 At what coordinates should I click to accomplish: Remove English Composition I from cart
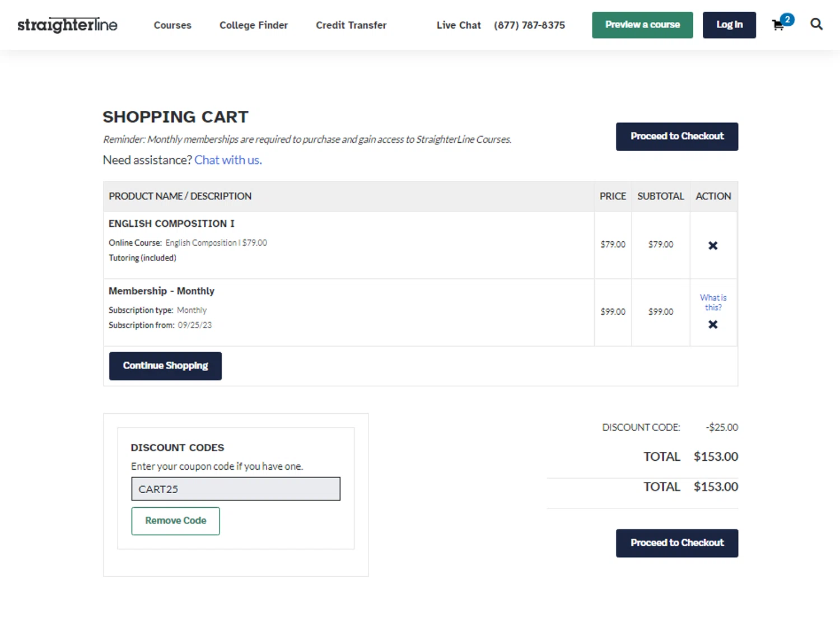click(x=713, y=245)
